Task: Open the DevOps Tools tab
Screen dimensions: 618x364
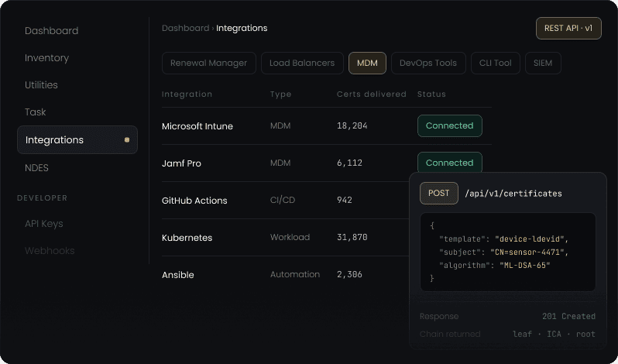Action: click(x=428, y=63)
